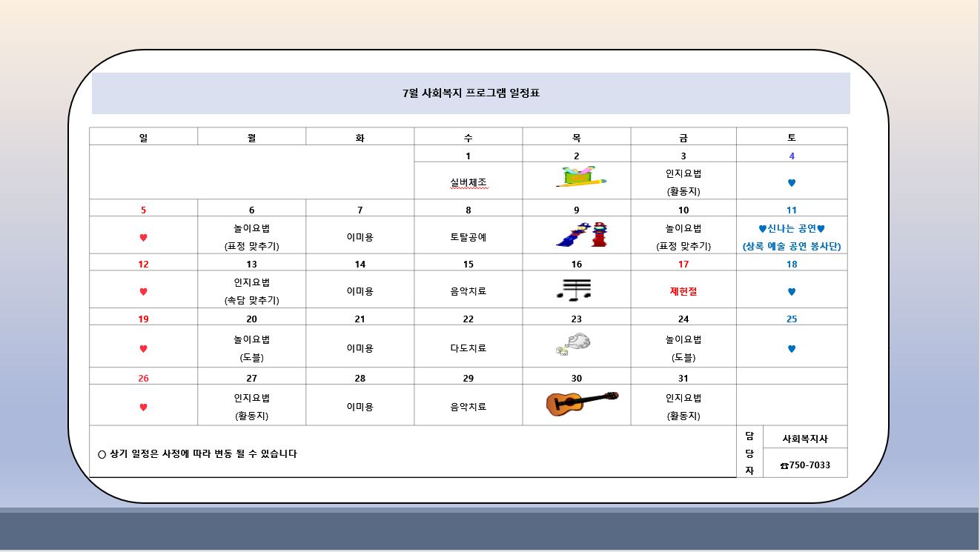This screenshot has height=552, width=980.
Task: Select the red 제헌절 holiday text
Action: pyautogui.click(x=683, y=291)
